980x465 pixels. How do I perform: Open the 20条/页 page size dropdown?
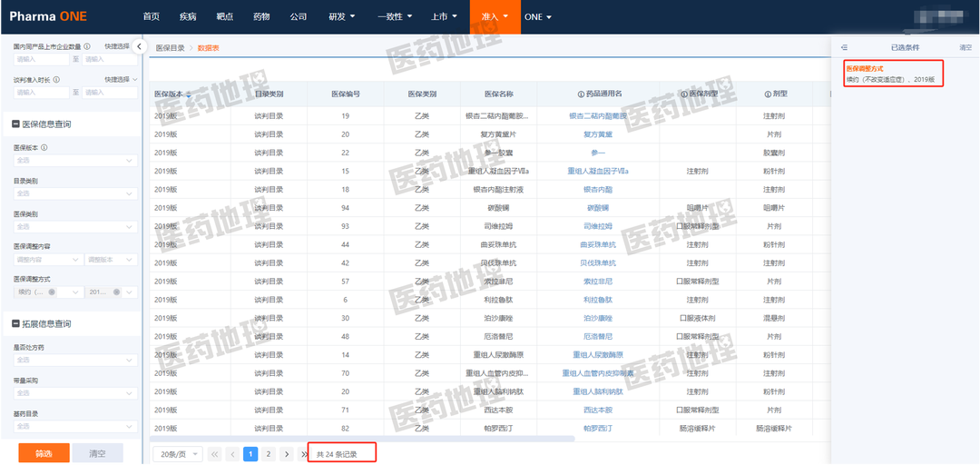click(x=176, y=453)
